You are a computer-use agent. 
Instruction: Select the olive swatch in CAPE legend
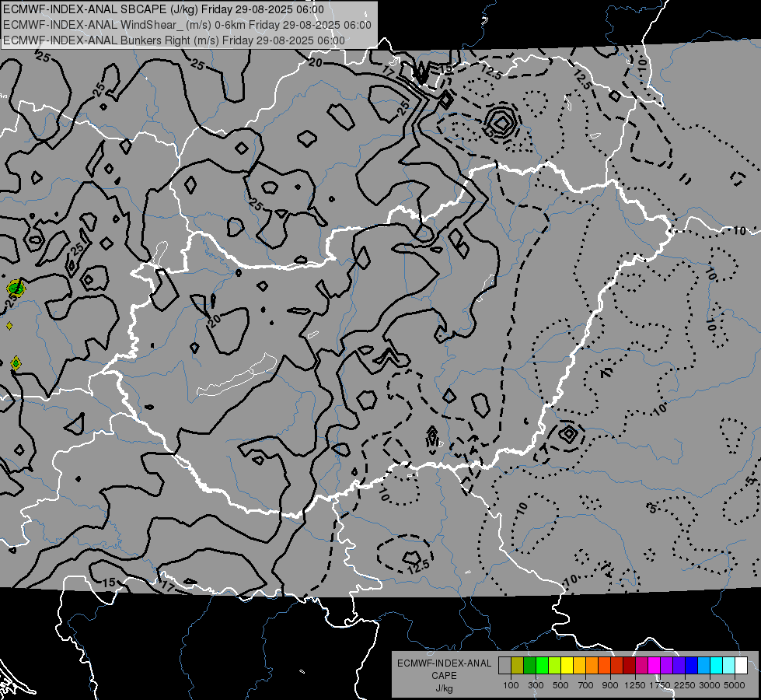[x=517, y=666]
